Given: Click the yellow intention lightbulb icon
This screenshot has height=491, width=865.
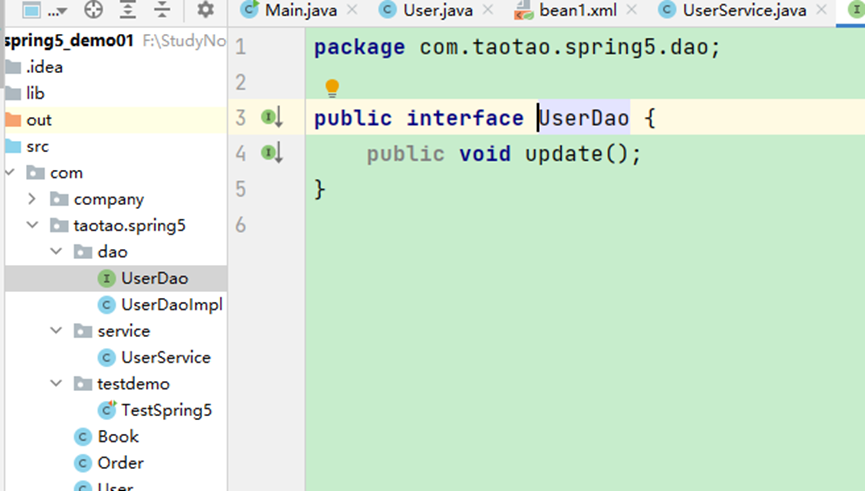Looking at the screenshot, I should pyautogui.click(x=332, y=89).
